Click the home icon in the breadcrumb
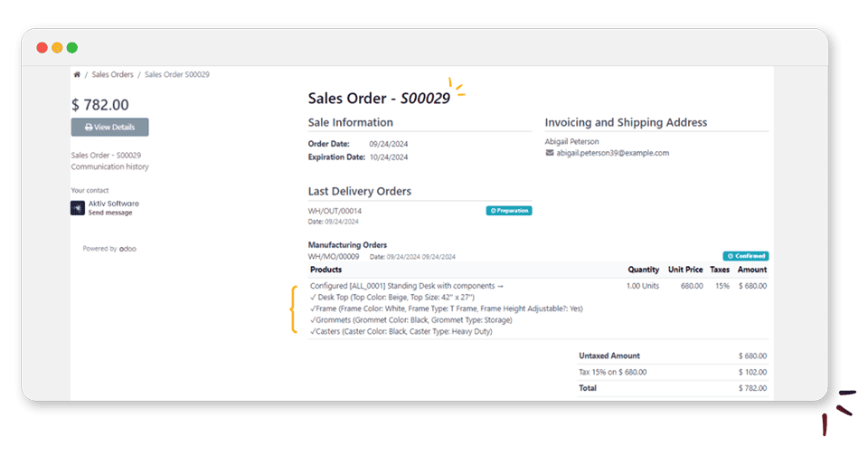The image size is (868, 456). click(78, 74)
